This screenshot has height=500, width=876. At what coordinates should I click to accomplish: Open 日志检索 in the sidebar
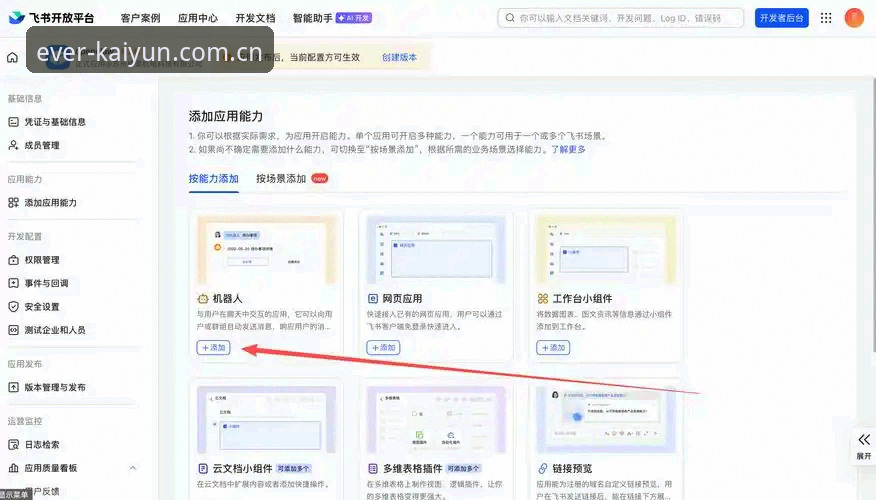[x=42, y=445]
